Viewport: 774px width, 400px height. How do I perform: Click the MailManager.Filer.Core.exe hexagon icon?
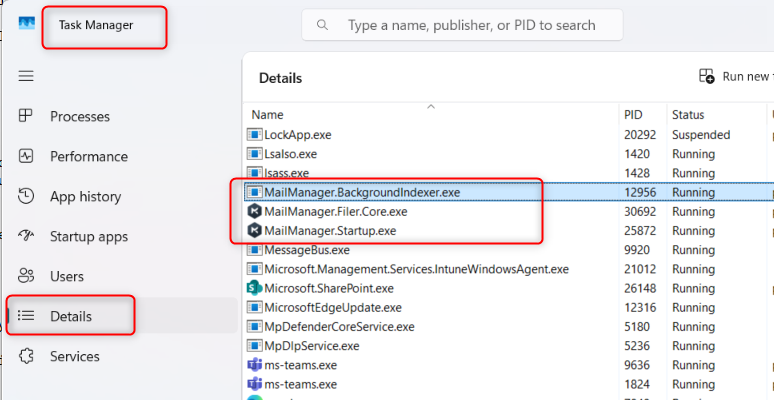click(254, 211)
